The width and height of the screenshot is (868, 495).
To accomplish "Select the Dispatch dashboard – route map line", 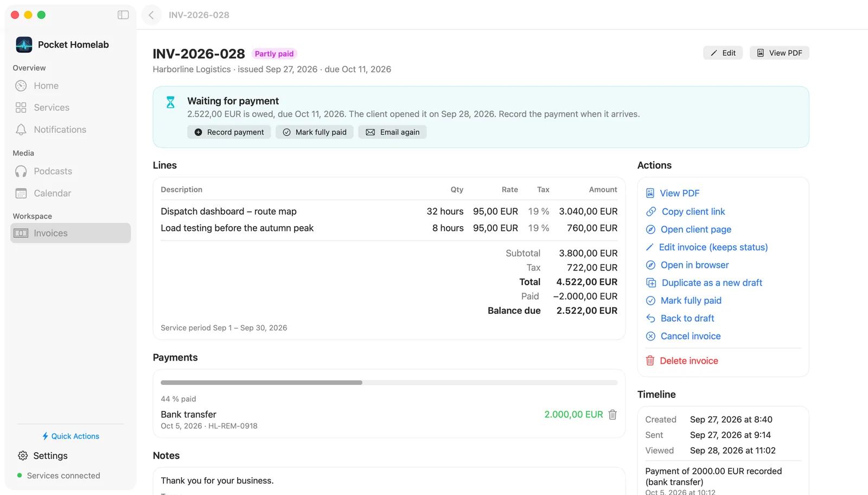I will point(389,211).
